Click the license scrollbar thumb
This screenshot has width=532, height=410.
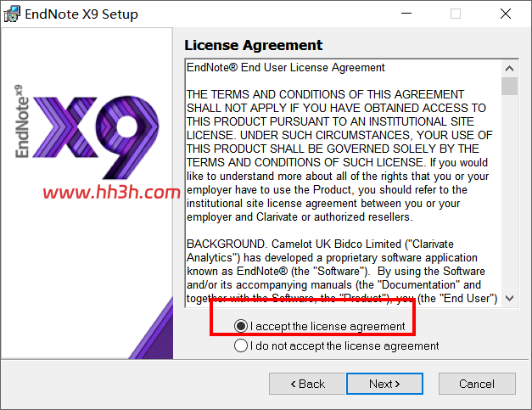click(509, 87)
